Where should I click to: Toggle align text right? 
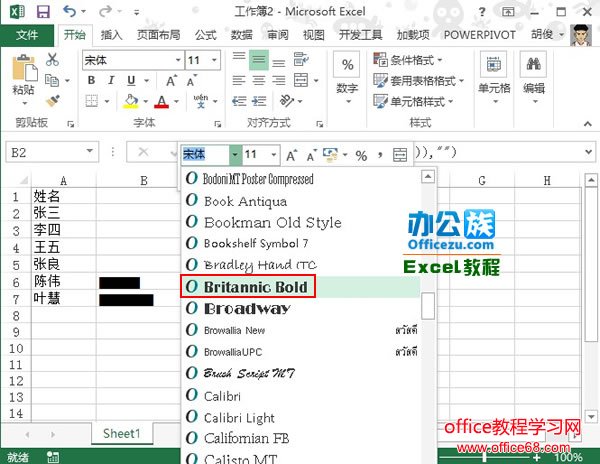click(x=279, y=80)
